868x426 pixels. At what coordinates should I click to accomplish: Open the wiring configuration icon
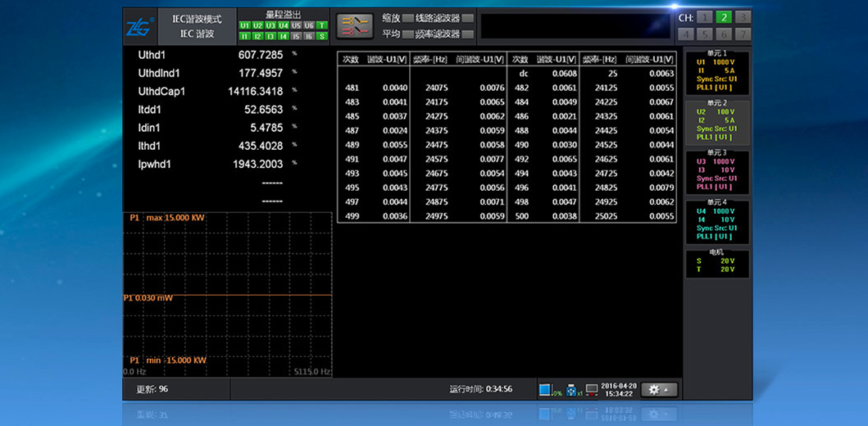[355, 25]
